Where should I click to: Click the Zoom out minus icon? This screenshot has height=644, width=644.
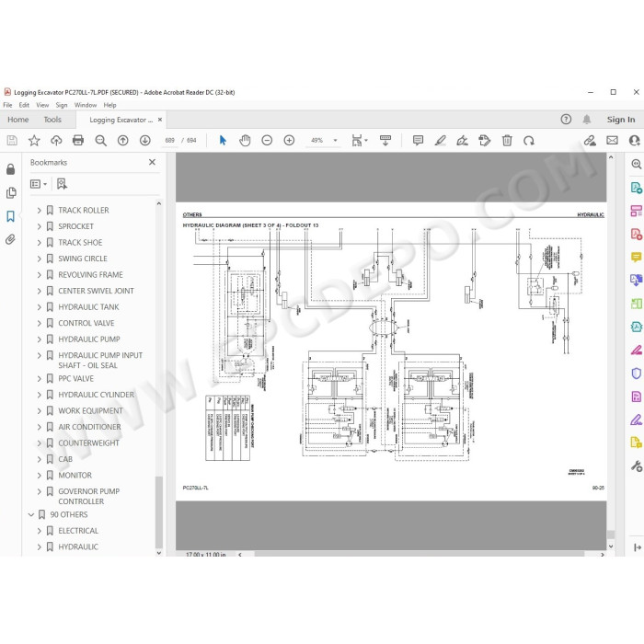[267, 141]
